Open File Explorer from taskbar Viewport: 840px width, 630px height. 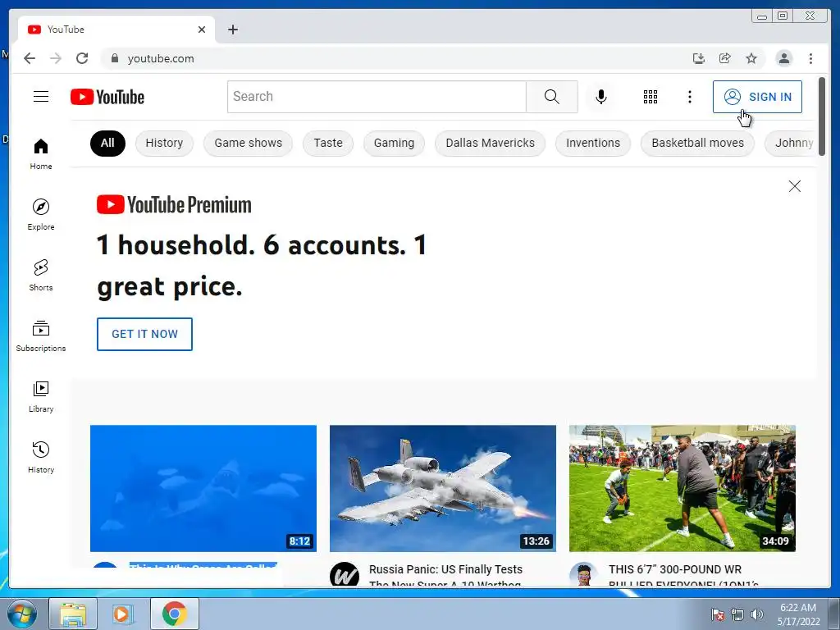[73, 614]
